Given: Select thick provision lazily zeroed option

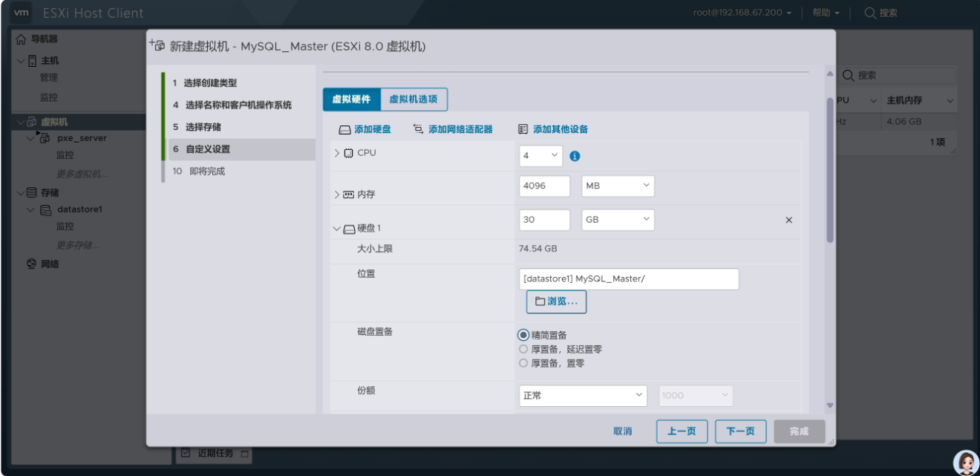Looking at the screenshot, I should (523, 349).
